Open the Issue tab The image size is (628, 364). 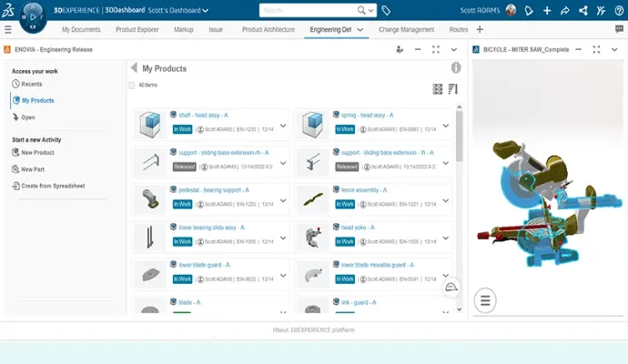click(x=216, y=30)
